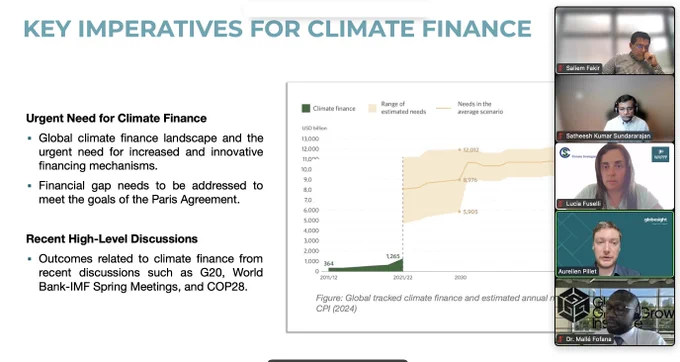Click the Needs in average scenario legend line

tap(444, 108)
